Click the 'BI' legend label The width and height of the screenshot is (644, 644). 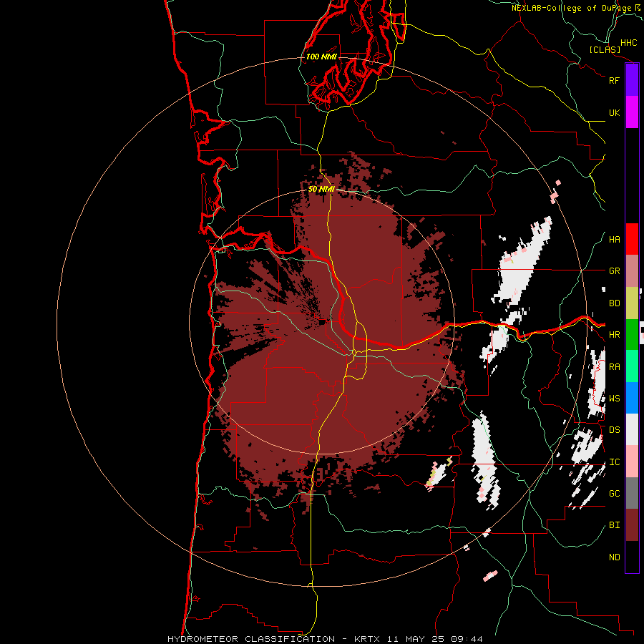[614, 525]
